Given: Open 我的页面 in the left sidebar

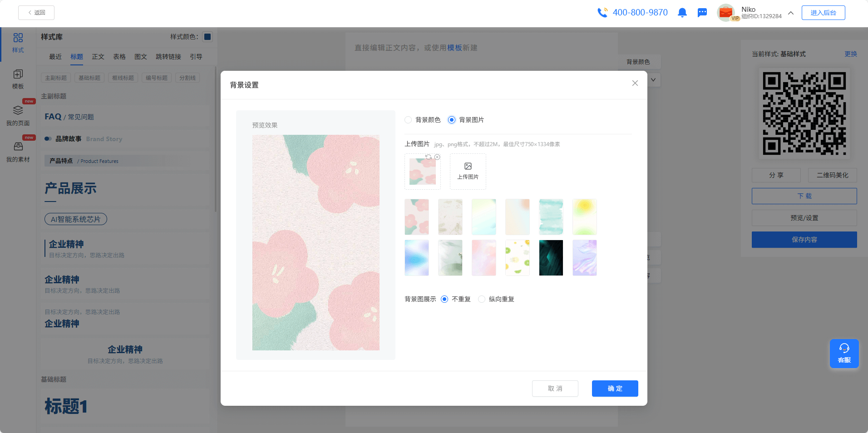Looking at the screenshot, I should coord(18,115).
